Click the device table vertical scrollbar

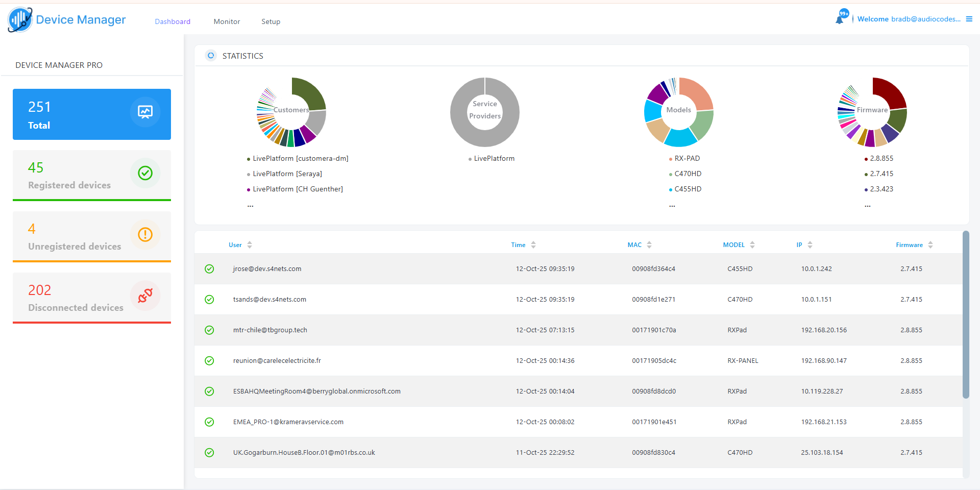pos(965,315)
